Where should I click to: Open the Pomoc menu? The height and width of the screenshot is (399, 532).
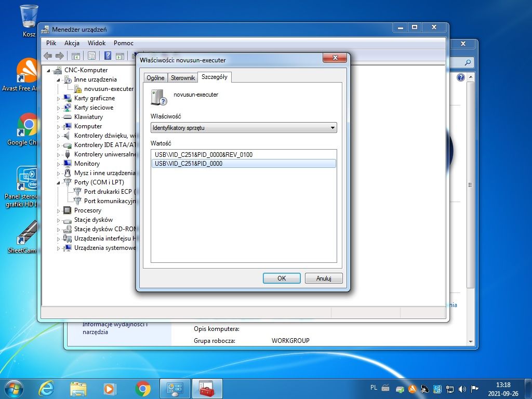(124, 43)
